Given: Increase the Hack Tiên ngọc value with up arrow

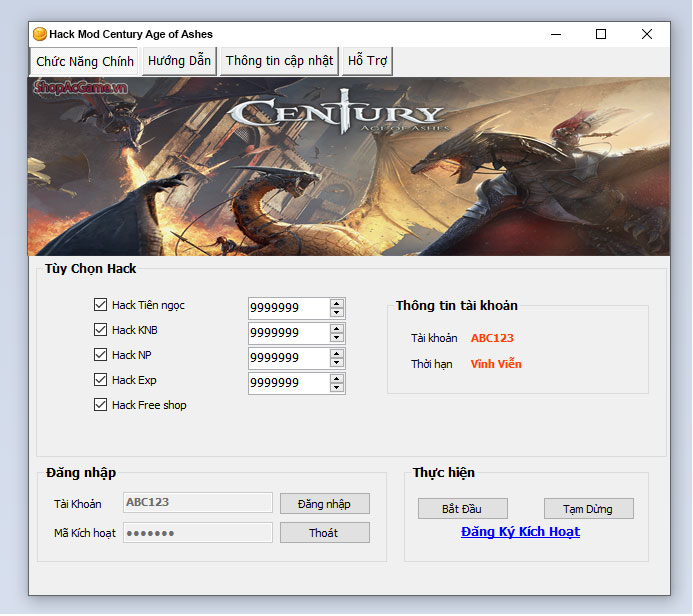Looking at the screenshot, I should 337,304.
